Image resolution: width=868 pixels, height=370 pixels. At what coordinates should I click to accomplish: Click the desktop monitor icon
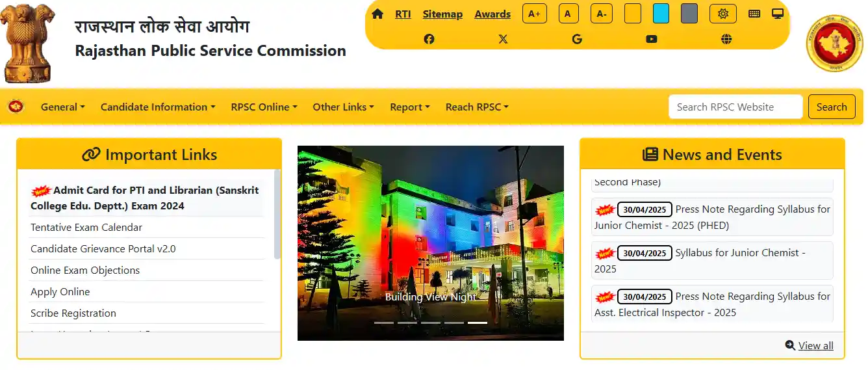[777, 14]
